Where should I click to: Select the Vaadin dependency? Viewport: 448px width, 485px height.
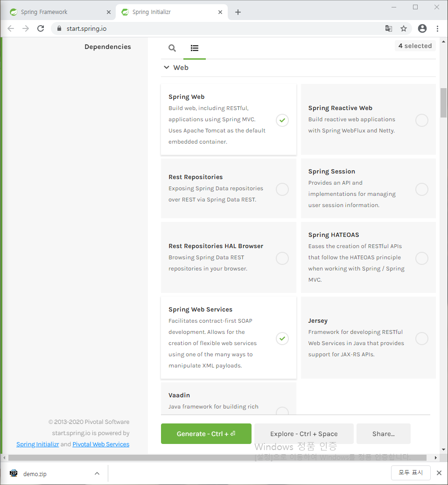tap(282, 411)
